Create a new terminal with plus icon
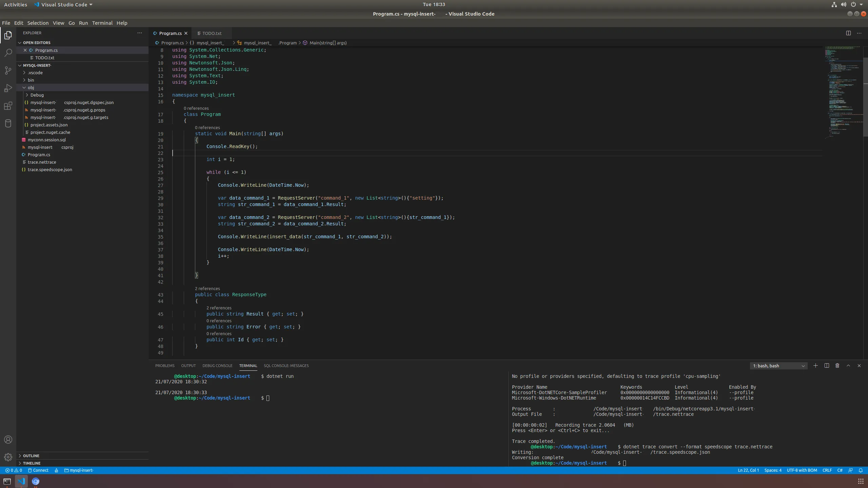Image resolution: width=868 pixels, height=488 pixels. 815,366
